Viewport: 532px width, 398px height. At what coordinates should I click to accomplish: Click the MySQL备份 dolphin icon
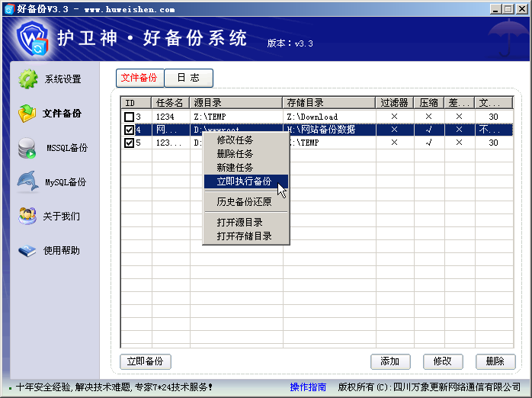coord(28,181)
